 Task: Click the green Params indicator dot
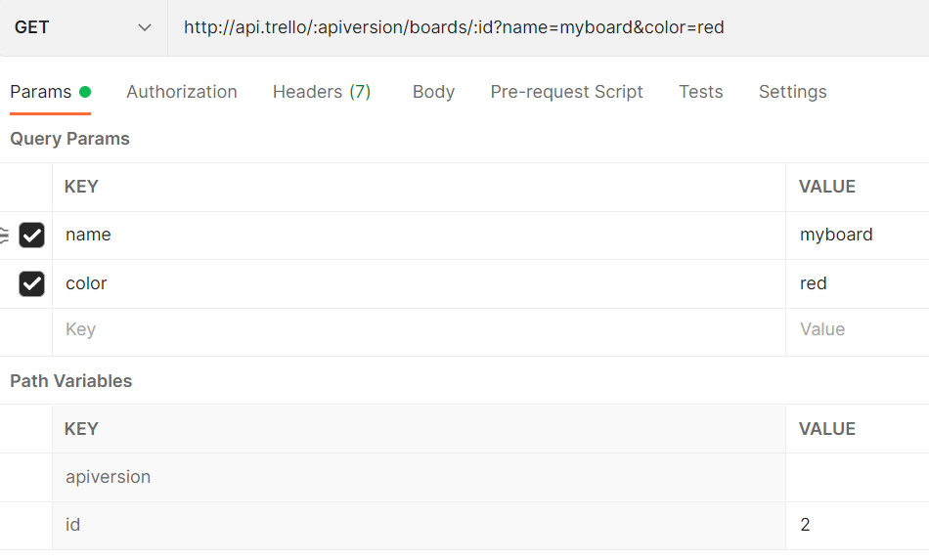point(85,92)
